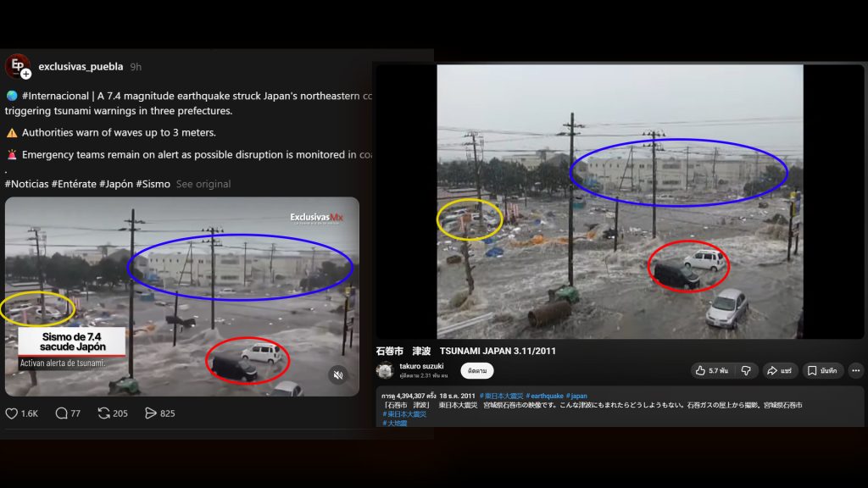This screenshot has width=868, height=488.
Task: Share the YouTube video
Action: pos(782,371)
